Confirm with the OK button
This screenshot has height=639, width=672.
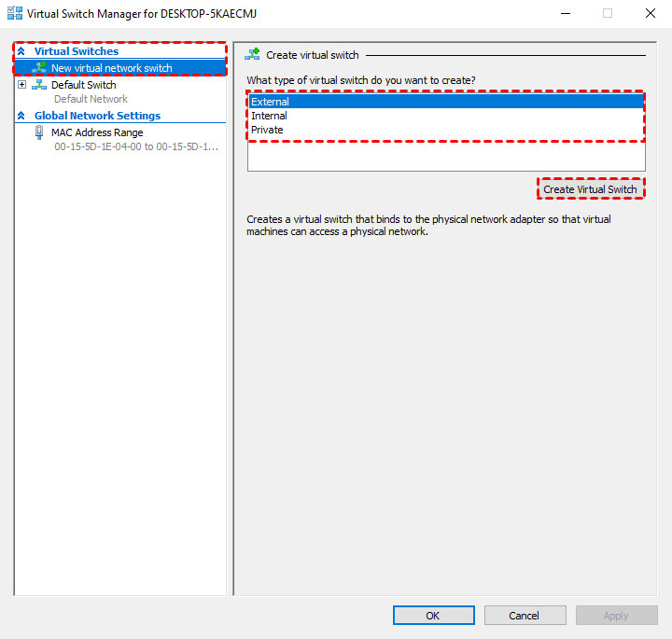[x=433, y=616]
